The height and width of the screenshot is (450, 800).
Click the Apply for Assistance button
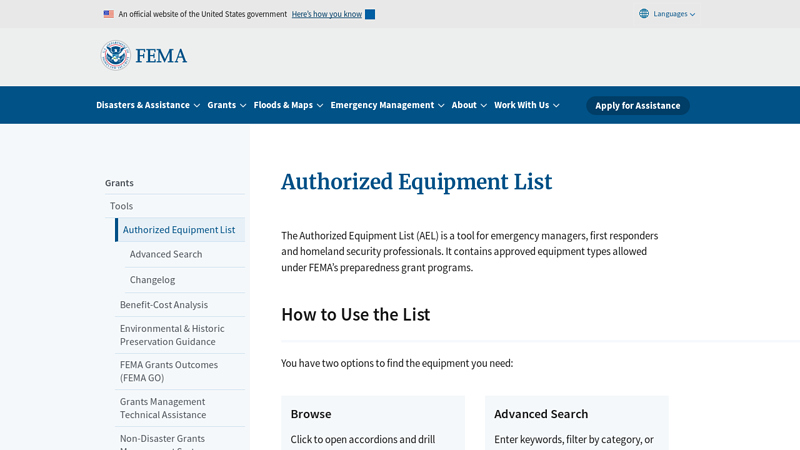pos(638,106)
